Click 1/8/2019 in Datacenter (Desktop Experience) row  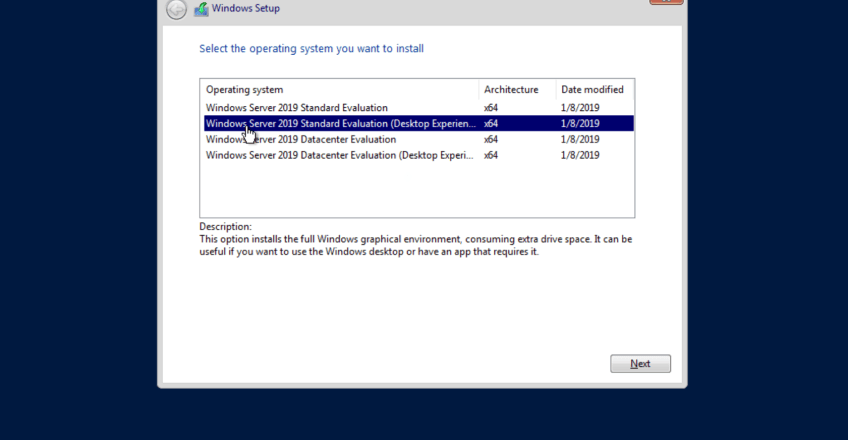coord(580,155)
